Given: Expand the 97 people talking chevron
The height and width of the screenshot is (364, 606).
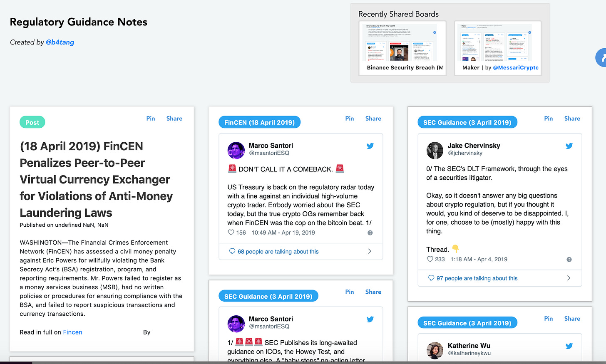Looking at the screenshot, I should 569,278.
